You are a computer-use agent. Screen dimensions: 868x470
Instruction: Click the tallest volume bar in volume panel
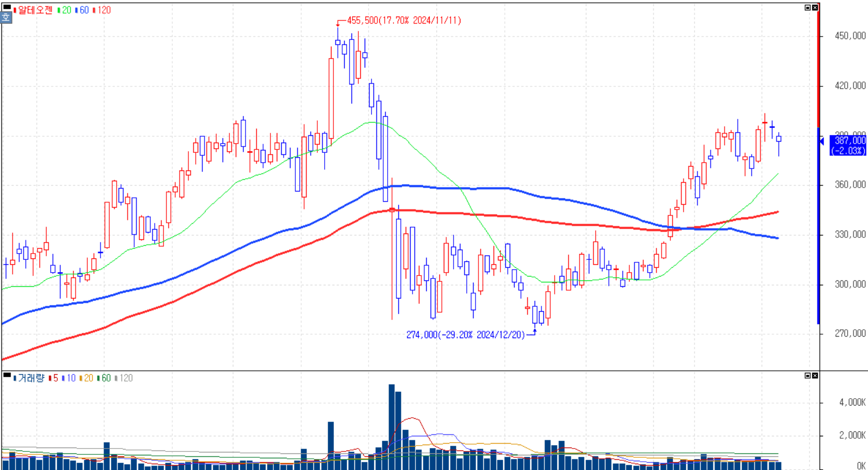click(x=392, y=427)
